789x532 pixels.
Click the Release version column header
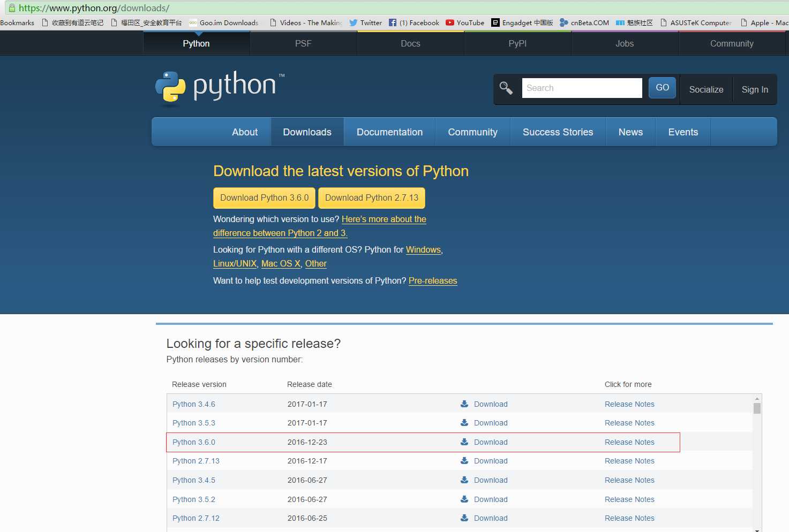pyautogui.click(x=199, y=384)
